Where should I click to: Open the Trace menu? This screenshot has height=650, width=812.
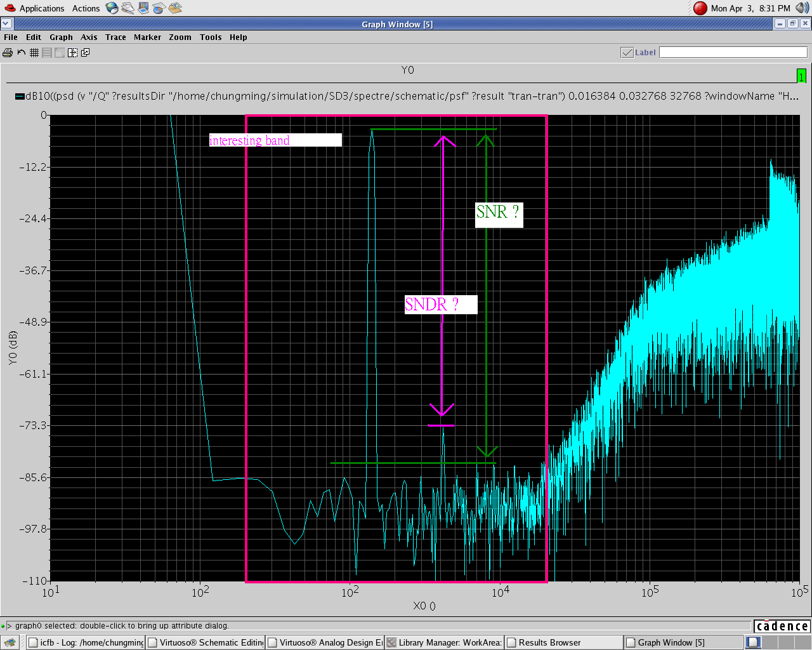pos(115,37)
